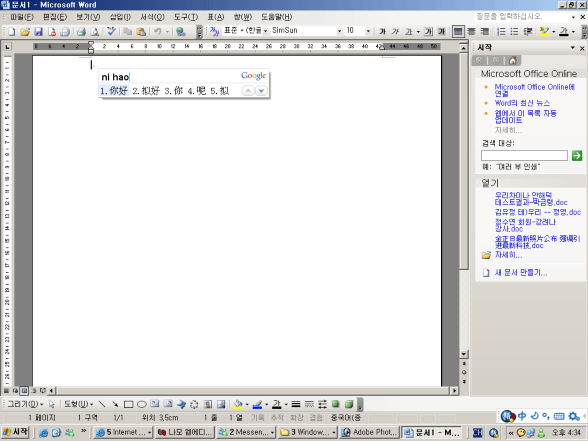The width and height of the screenshot is (588, 441).
Task: Click the indent icon next to bullets
Action: [x=528, y=32]
